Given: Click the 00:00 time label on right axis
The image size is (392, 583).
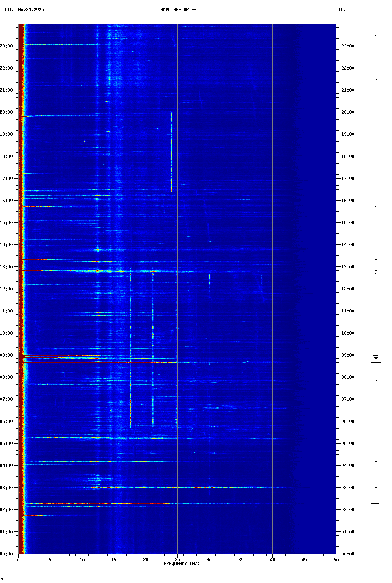Looking at the screenshot, I should click(348, 554).
